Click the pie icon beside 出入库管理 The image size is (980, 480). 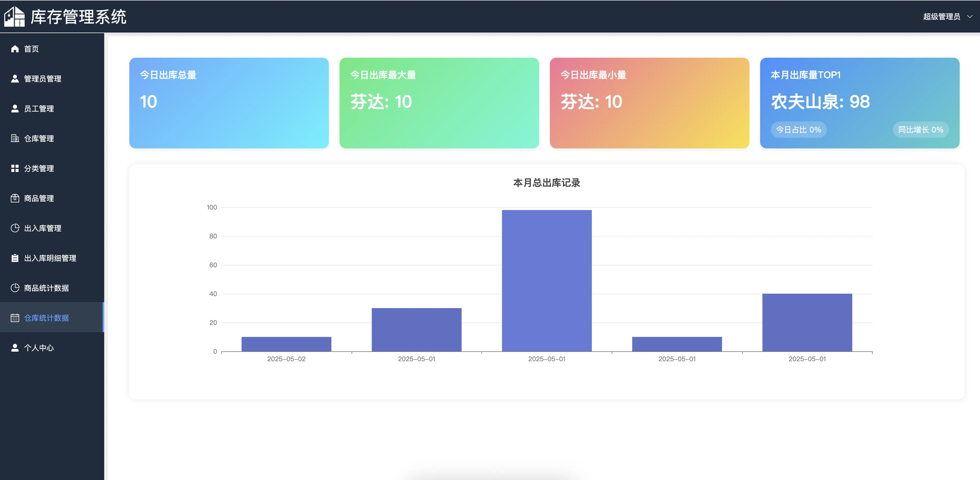coord(15,228)
